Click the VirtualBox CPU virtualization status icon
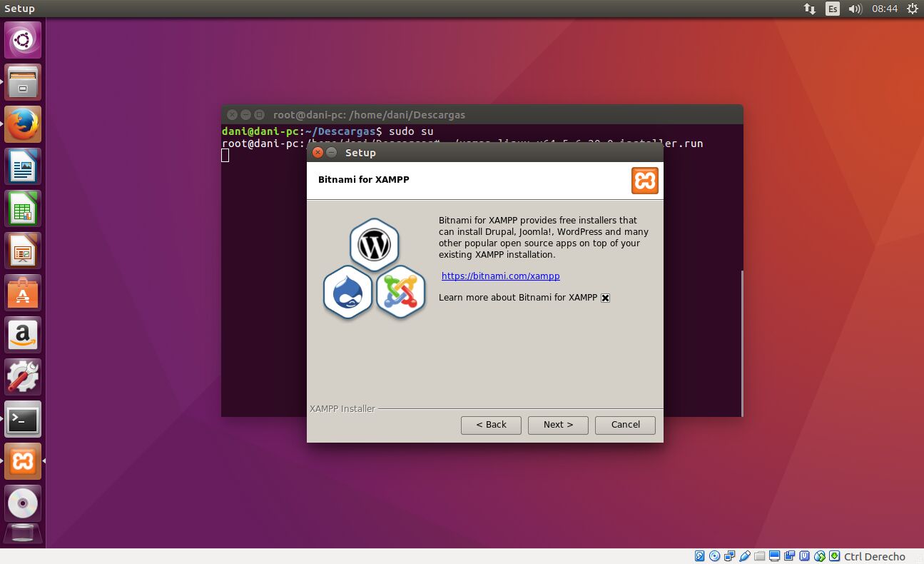The height and width of the screenshot is (564, 924). [804, 556]
